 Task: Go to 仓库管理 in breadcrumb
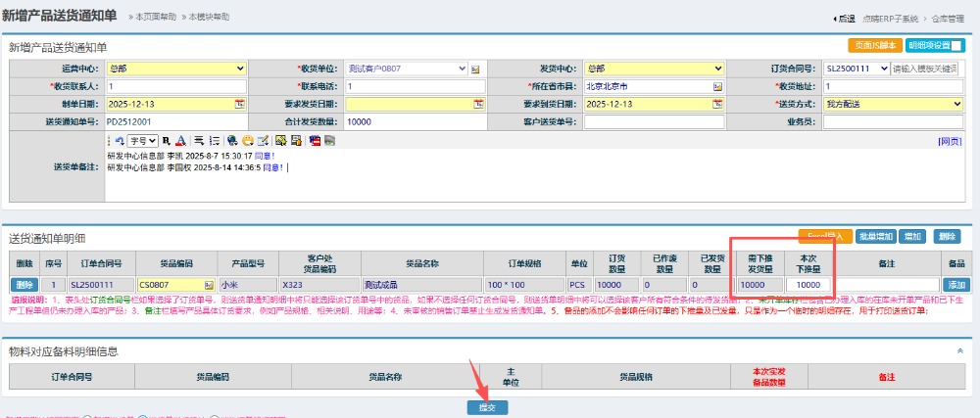click(x=949, y=19)
